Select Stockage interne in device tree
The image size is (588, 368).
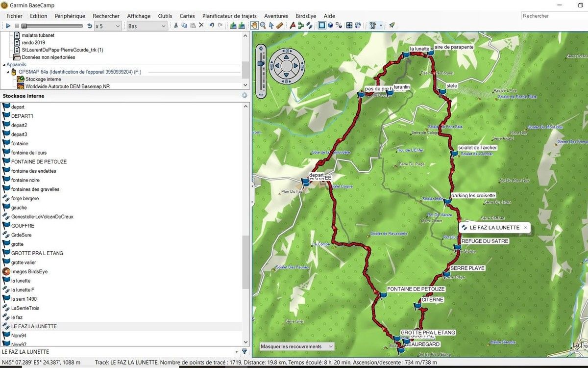(x=43, y=79)
